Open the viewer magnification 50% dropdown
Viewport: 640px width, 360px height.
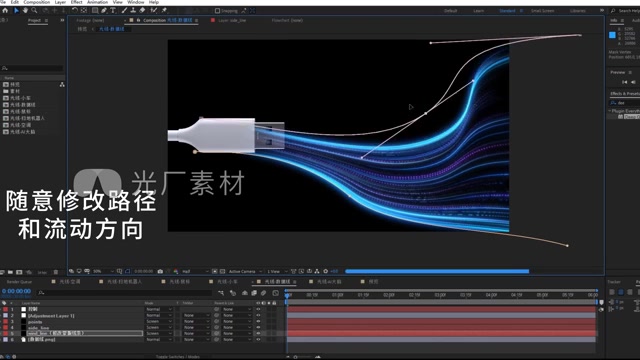tap(103, 271)
